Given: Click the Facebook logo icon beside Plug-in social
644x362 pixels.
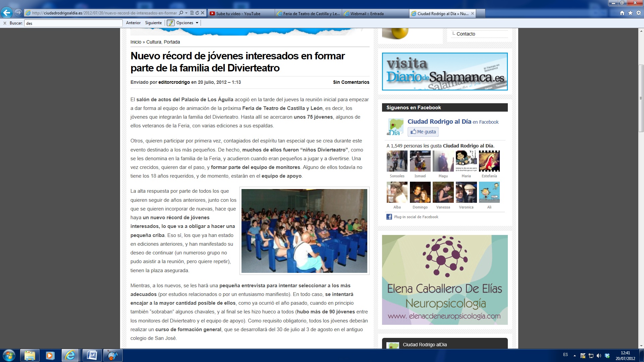Looking at the screenshot, I should [389, 217].
